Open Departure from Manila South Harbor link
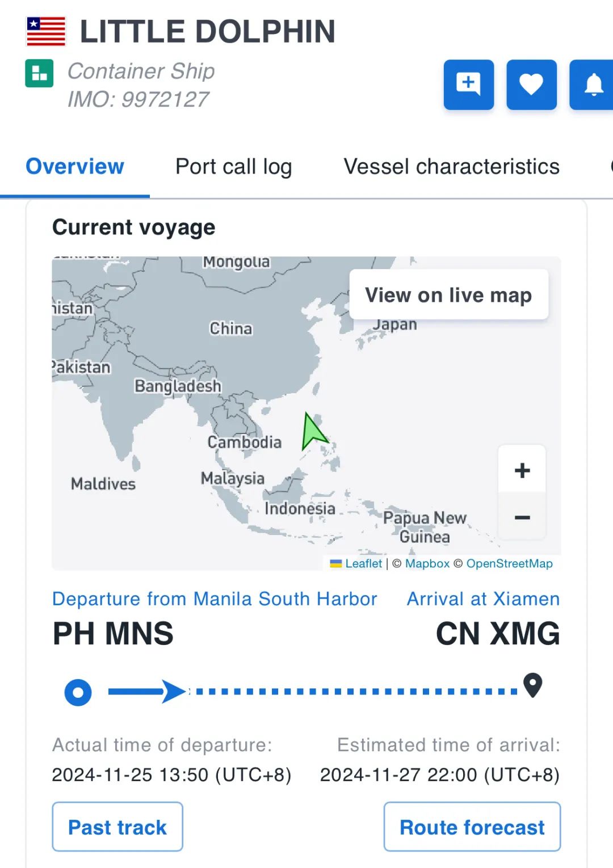This screenshot has width=613, height=868. coord(215,599)
